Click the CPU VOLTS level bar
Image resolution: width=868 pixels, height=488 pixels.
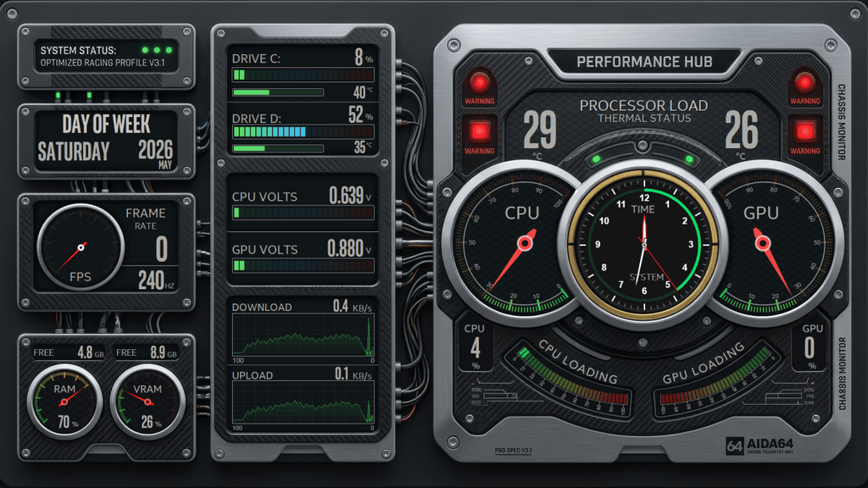[x=303, y=213]
